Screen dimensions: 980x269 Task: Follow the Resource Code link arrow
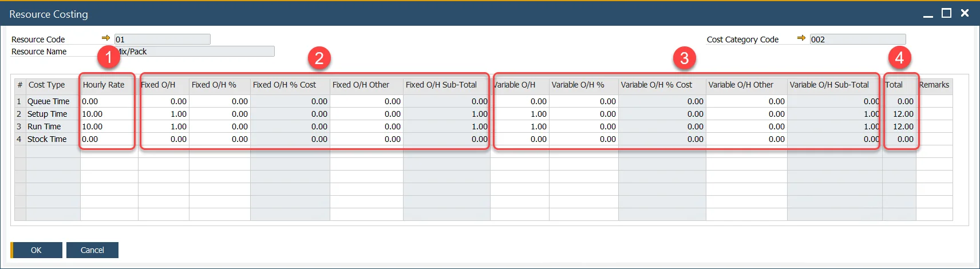[x=106, y=38]
